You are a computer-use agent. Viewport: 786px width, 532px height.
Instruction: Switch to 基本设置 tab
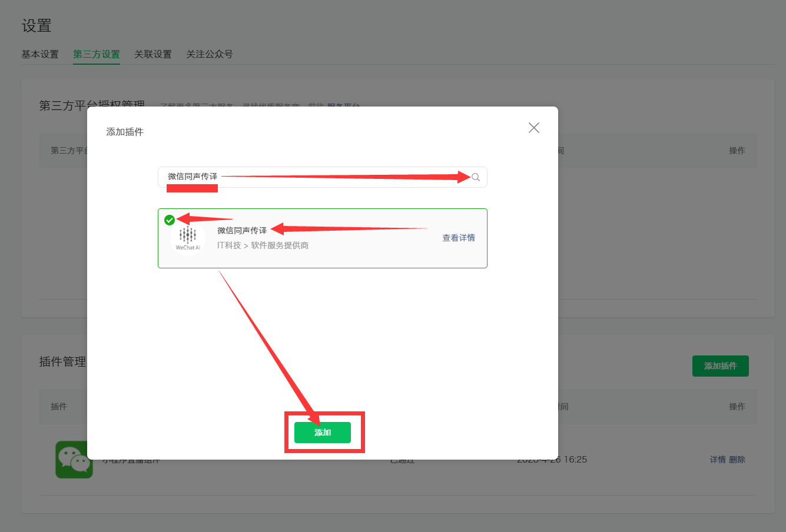(x=40, y=54)
